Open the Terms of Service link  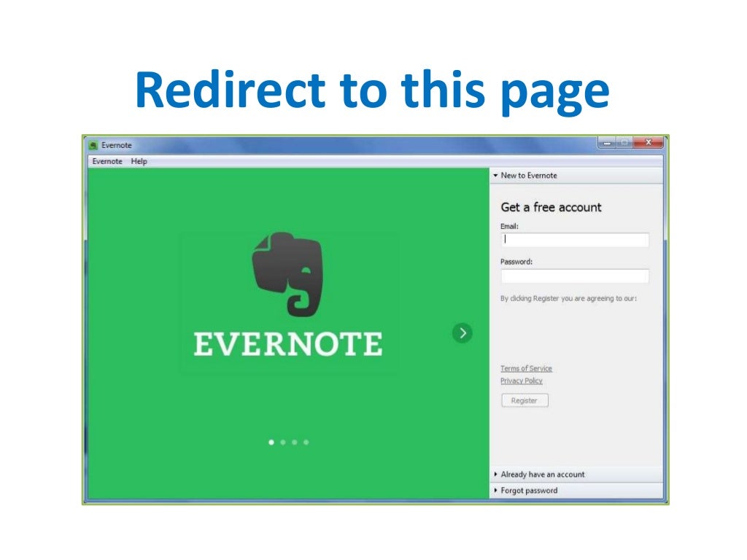point(526,368)
